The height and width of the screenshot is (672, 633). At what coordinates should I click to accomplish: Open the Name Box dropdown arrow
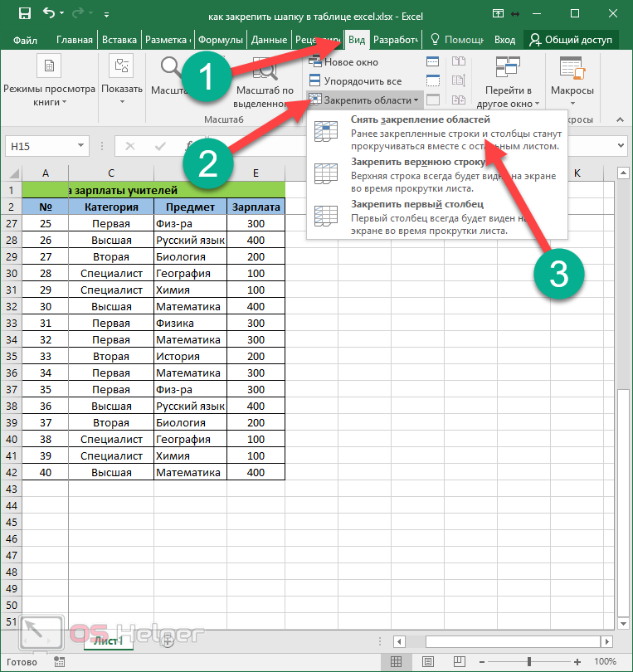[81, 146]
